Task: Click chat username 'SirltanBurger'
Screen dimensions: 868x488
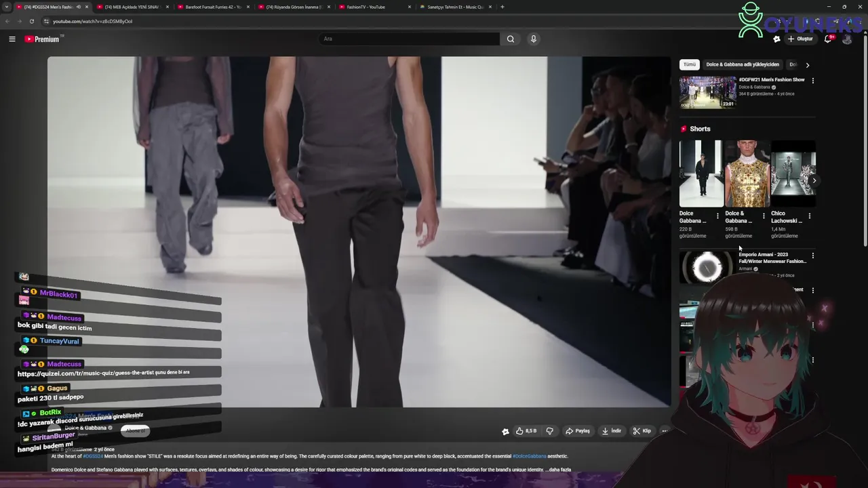Action: tap(54, 436)
